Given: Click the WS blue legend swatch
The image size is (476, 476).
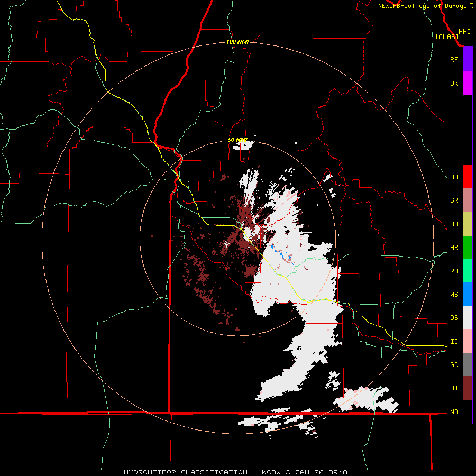Looking at the screenshot, I should (x=467, y=294).
